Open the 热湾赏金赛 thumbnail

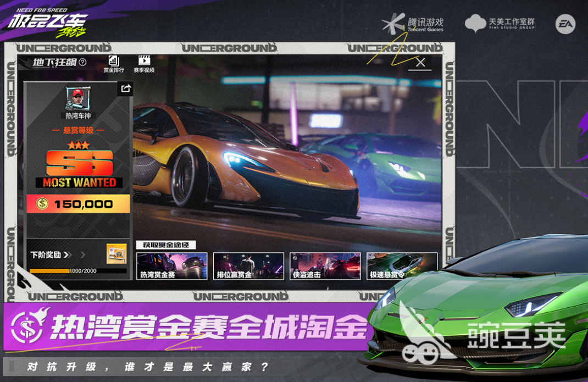coord(172,266)
